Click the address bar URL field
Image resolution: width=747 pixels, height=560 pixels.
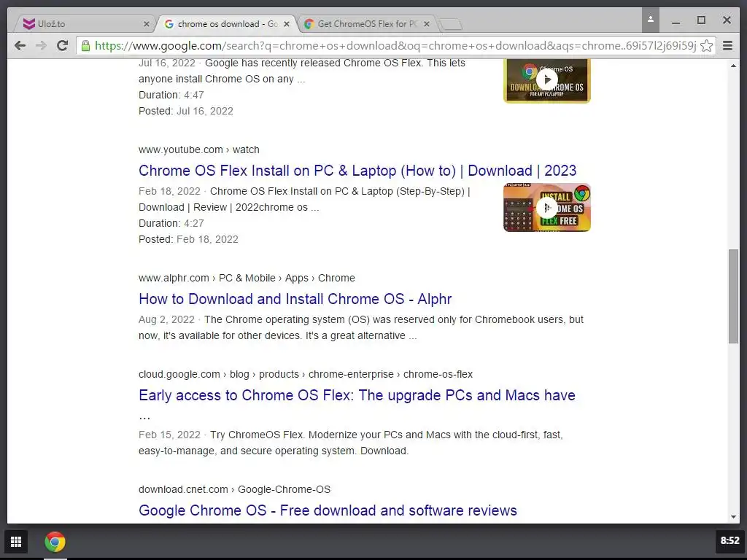point(395,46)
